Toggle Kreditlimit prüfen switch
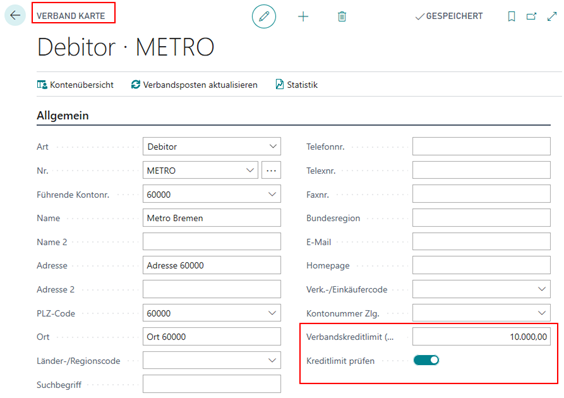This screenshot has height=398, width=564. click(x=426, y=360)
